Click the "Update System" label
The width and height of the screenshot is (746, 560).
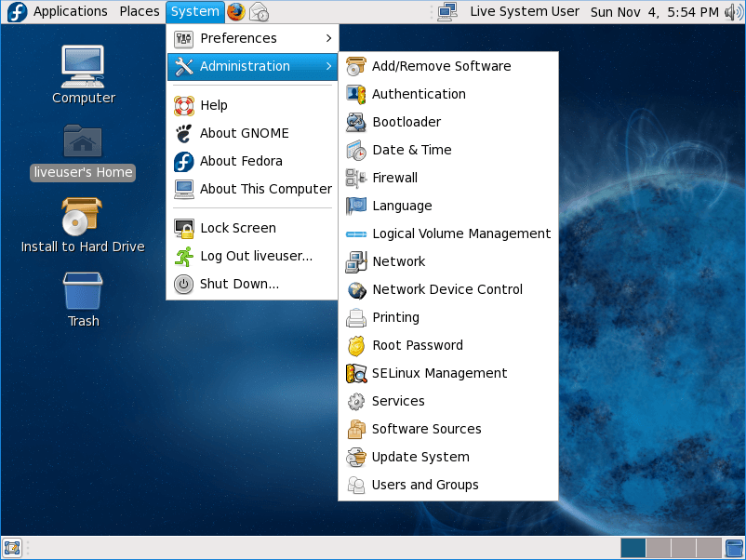pyautogui.click(x=420, y=458)
